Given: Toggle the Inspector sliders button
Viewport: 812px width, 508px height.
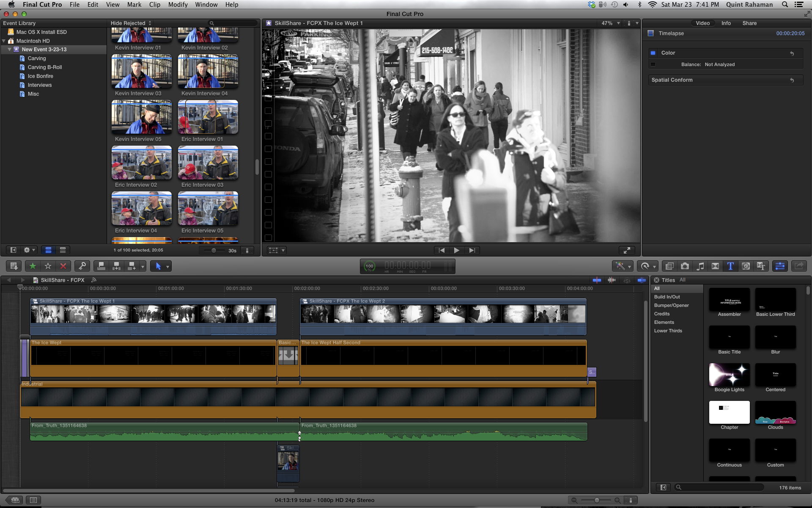Looking at the screenshot, I should pyautogui.click(x=779, y=266).
